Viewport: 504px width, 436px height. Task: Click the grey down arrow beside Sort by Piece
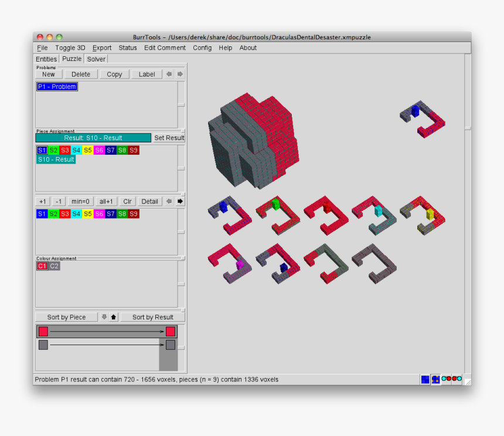[x=104, y=317]
